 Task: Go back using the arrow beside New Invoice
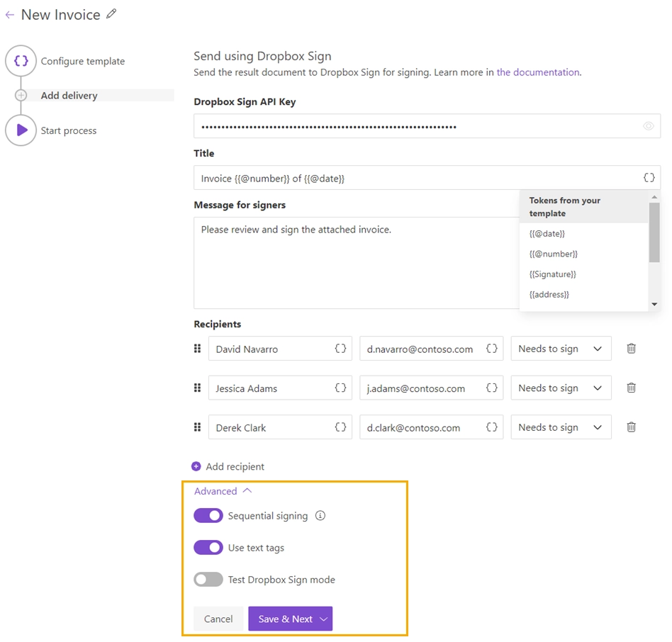point(10,15)
